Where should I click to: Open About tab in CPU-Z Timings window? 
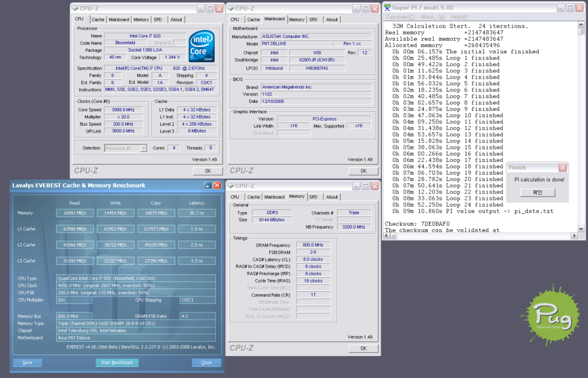pyautogui.click(x=331, y=197)
